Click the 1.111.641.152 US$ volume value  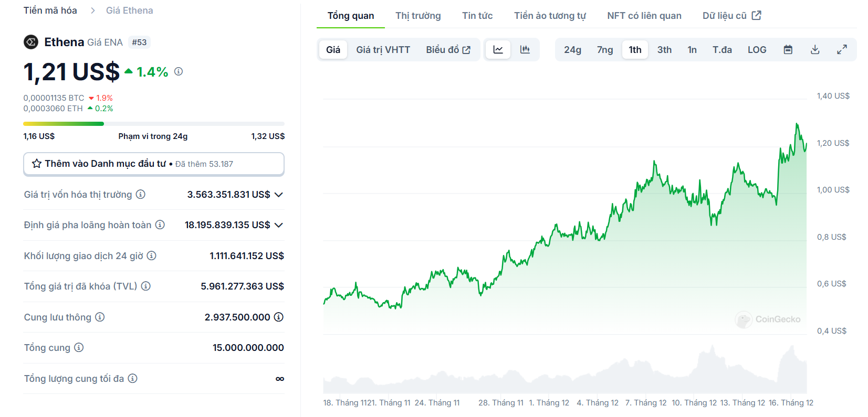[247, 256]
